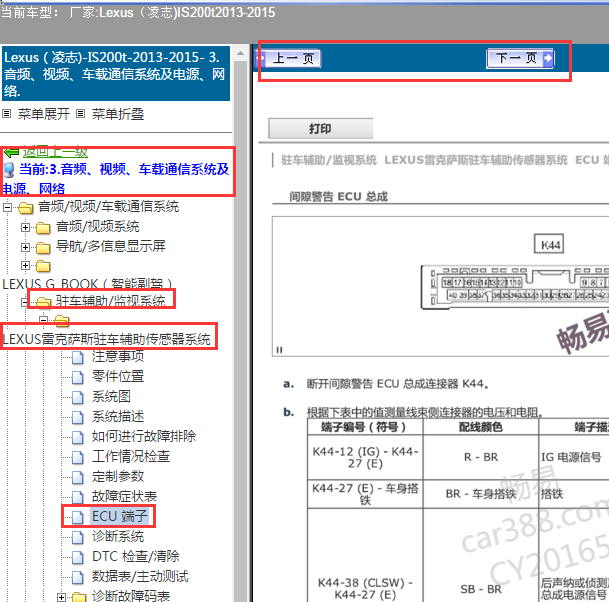Click document icon next to 故障症状表
The width and height of the screenshot is (609, 602).
tap(78, 498)
